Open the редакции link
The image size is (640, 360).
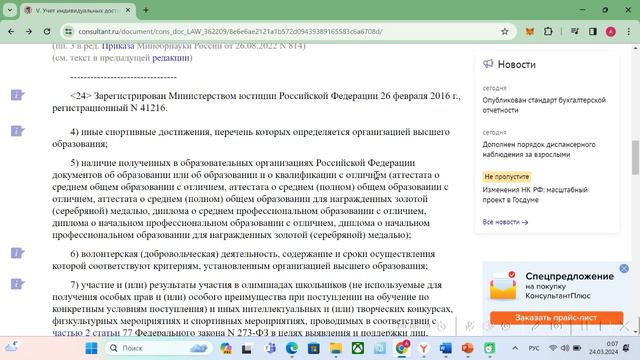[x=171, y=58]
